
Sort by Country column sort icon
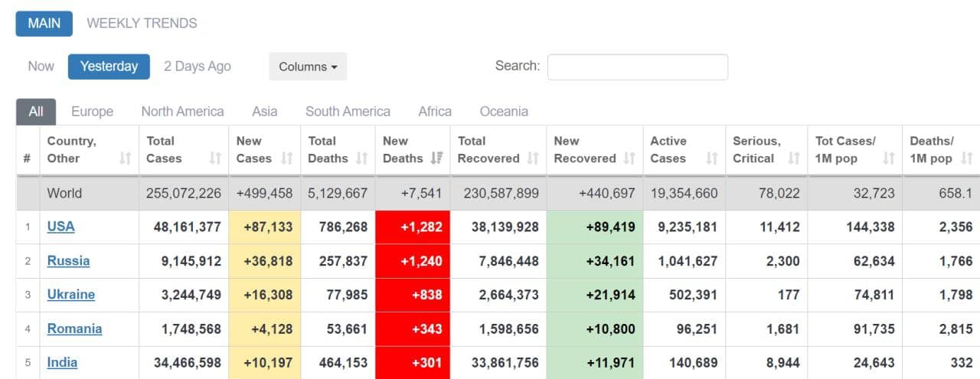126,158
